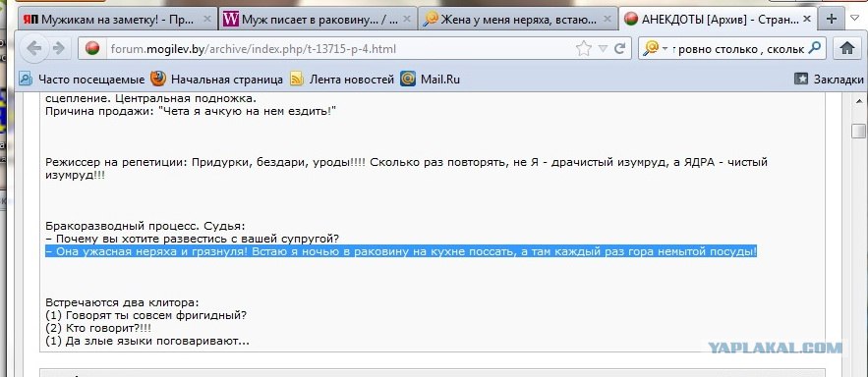Switch to the 'Муж писает в раковину' tab
Screen dimensions: 868x377
click(318, 19)
